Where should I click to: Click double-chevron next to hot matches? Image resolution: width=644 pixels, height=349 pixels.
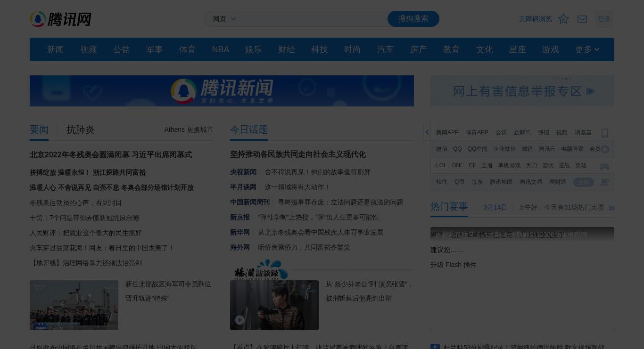click(611, 208)
